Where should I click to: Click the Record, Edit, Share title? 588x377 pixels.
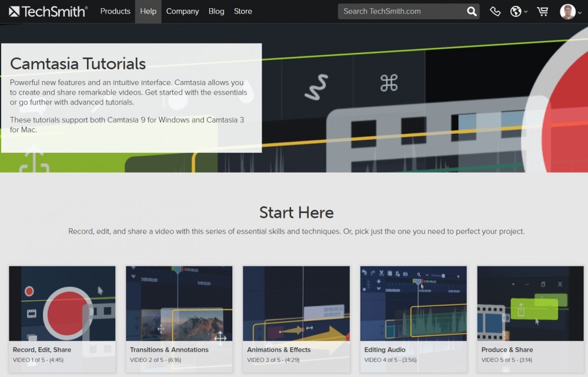pos(42,349)
